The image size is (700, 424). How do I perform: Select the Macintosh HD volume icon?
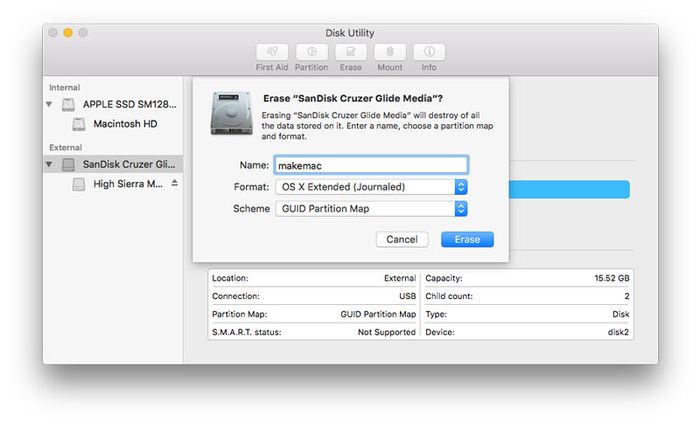[79, 124]
